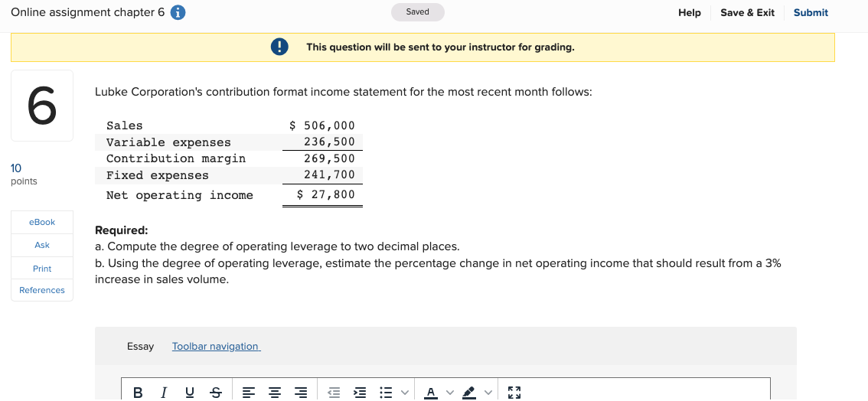The width and height of the screenshot is (868, 401).
Task: Expand essay editor to fullscreen
Action: click(514, 393)
